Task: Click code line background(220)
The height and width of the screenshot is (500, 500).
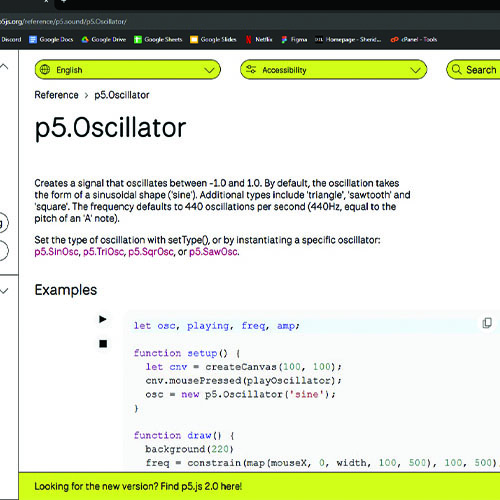Action: pyautogui.click(x=189, y=449)
